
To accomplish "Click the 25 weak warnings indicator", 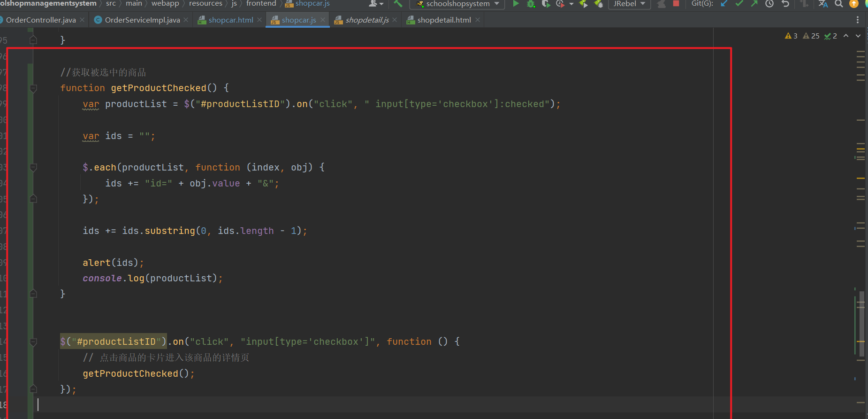I will point(811,36).
